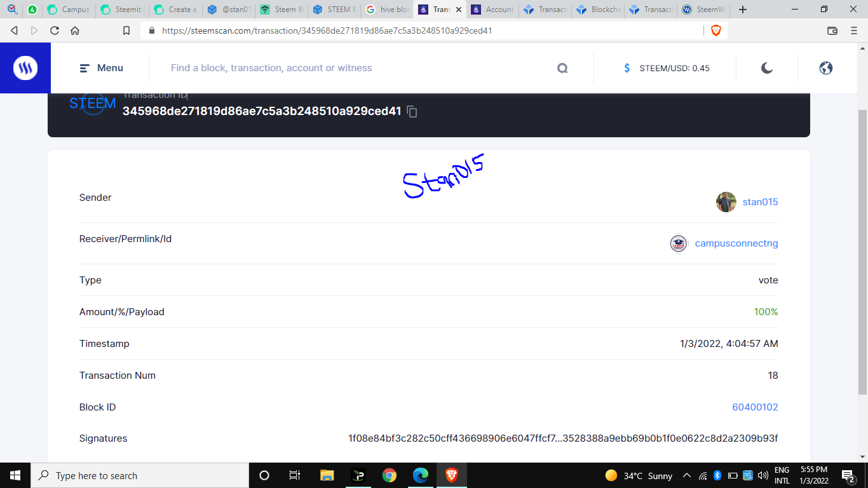
Task: Open the campusconnectng receiver link
Action: tap(736, 243)
